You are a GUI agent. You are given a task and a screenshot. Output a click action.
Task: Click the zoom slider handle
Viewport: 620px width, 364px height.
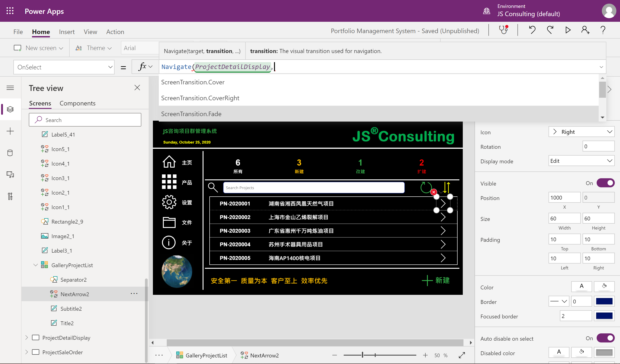tap(363, 355)
